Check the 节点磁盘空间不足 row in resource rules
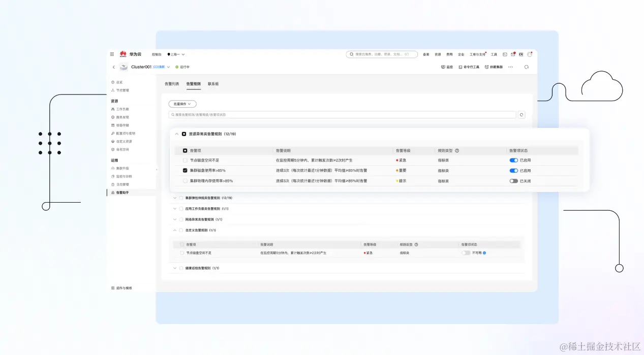The height and width of the screenshot is (355, 644). [185, 160]
